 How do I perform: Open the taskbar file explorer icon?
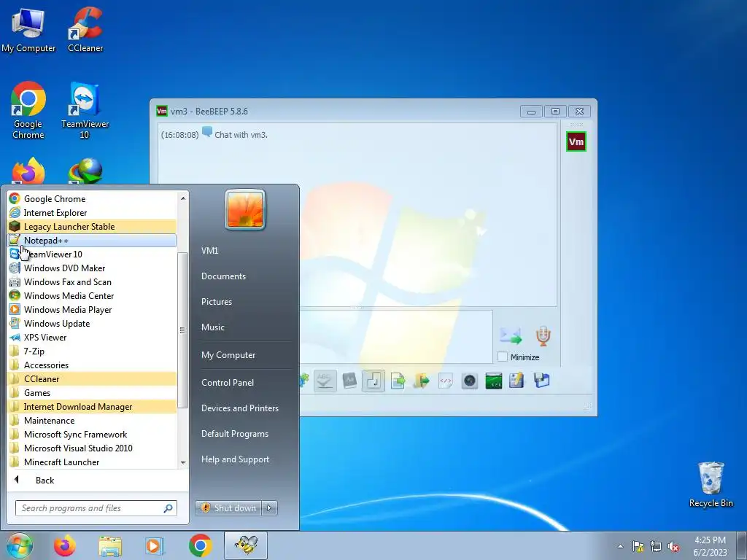[110, 545]
